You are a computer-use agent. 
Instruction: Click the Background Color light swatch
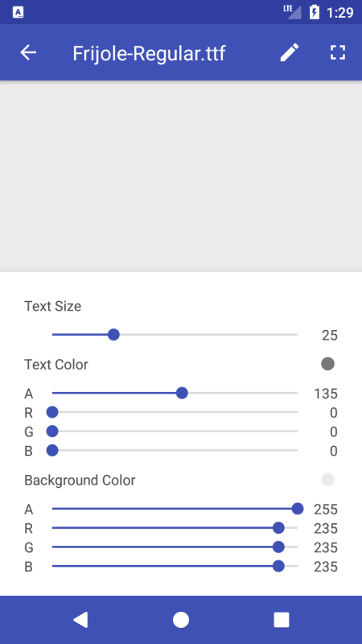[x=327, y=479]
